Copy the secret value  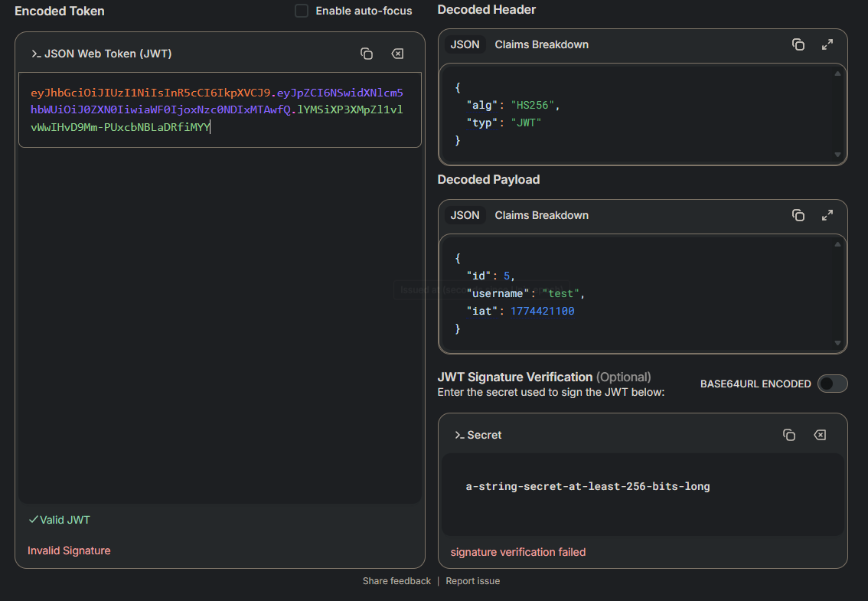click(x=789, y=435)
